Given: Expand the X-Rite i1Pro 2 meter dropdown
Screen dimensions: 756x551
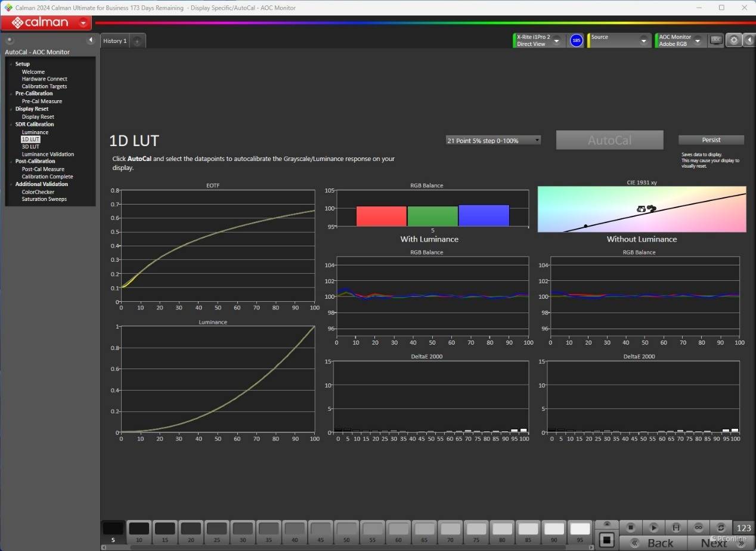Looking at the screenshot, I should (x=556, y=41).
